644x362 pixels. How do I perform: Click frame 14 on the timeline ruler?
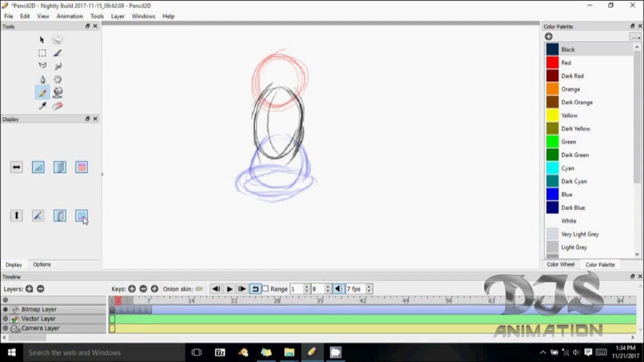click(x=191, y=301)
